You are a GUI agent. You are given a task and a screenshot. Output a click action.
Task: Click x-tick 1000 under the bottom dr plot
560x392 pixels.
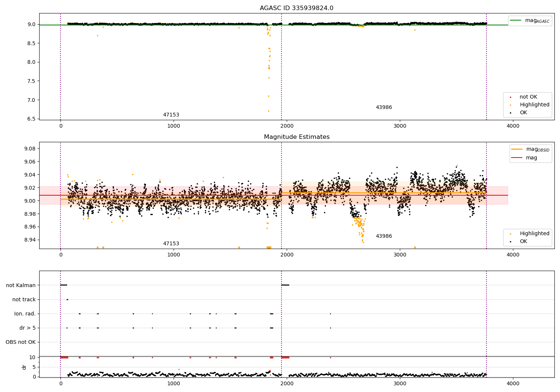pyautogui.click(x=174, y=384)
